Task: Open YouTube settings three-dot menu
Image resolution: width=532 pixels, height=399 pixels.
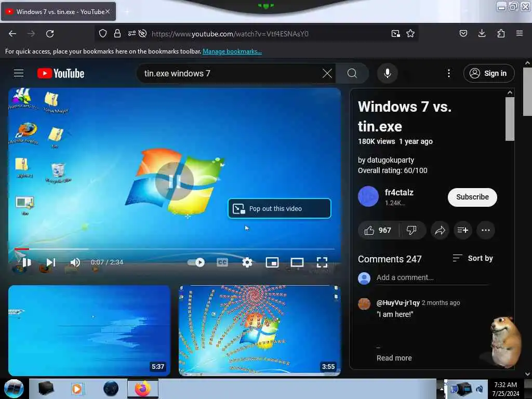Action: pos(449,73)
